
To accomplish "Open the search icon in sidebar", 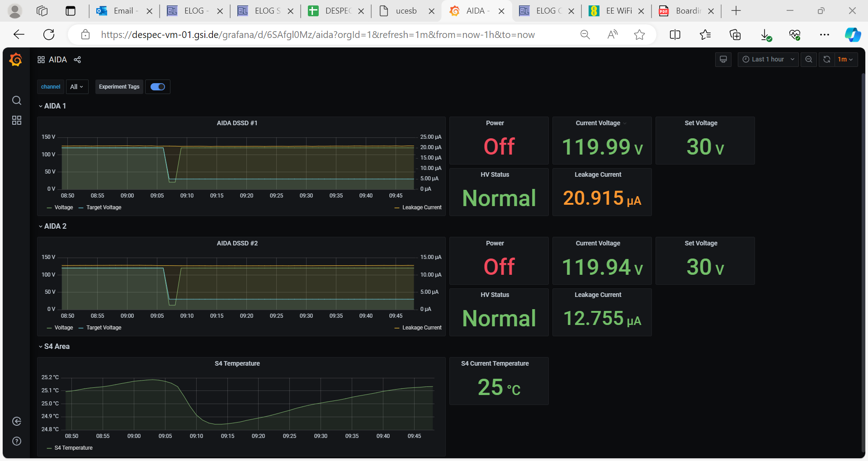I will point(17,100).
